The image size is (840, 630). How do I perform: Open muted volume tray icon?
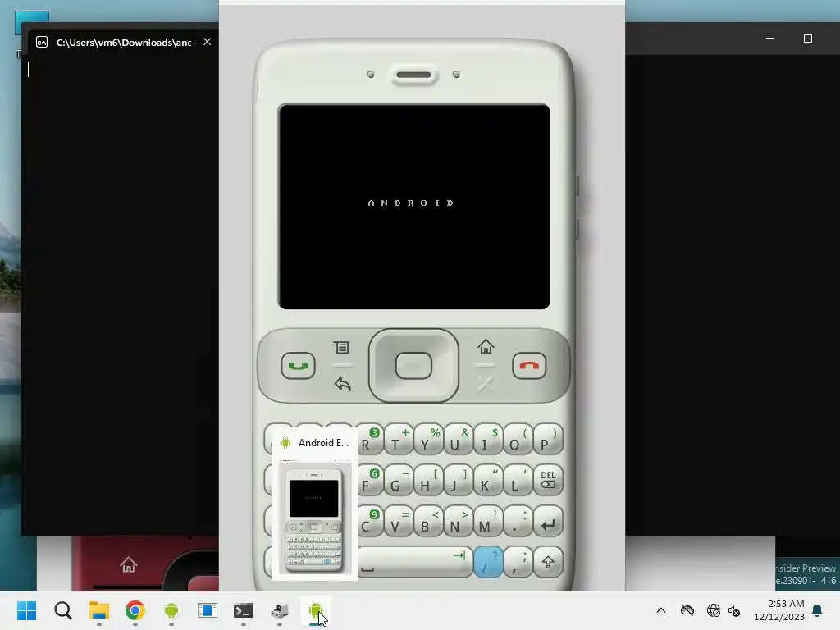(734, 610)
